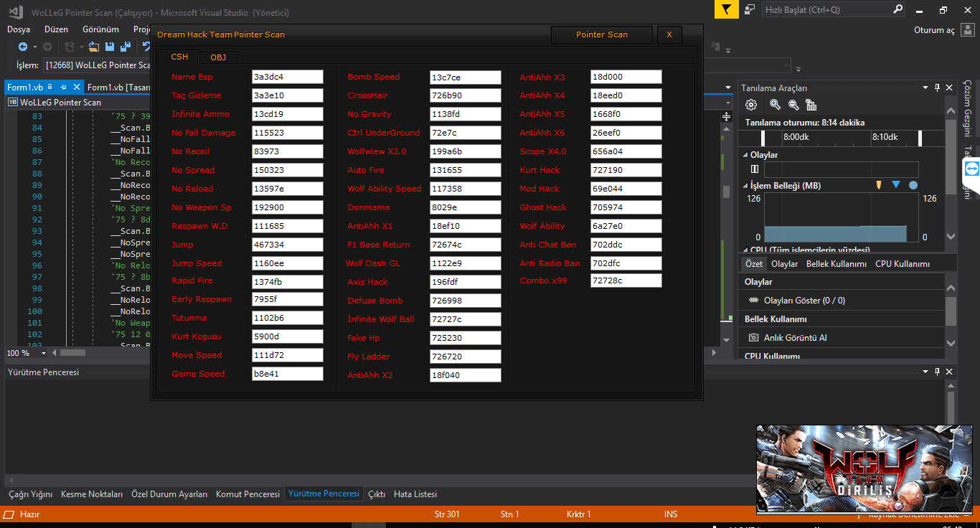The height and width of the screenshot is (528, 980).
Task: Click the reset view chart icon
Action: pos(811,105)
